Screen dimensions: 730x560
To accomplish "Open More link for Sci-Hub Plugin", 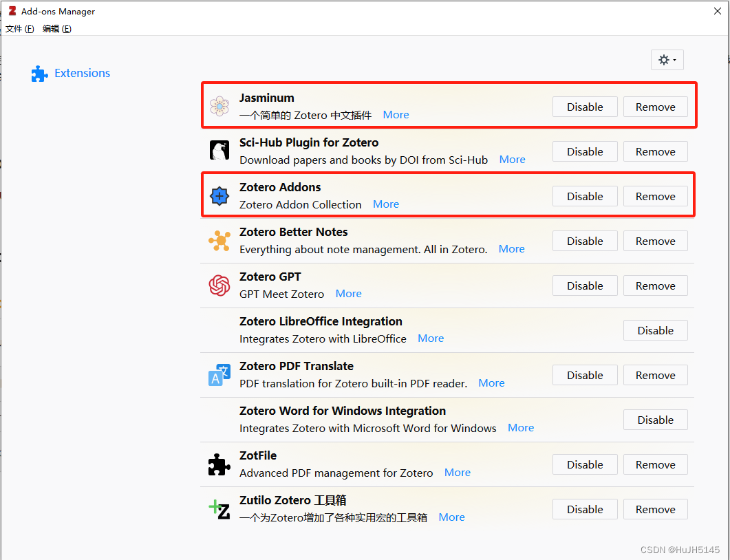I will 512,159.
